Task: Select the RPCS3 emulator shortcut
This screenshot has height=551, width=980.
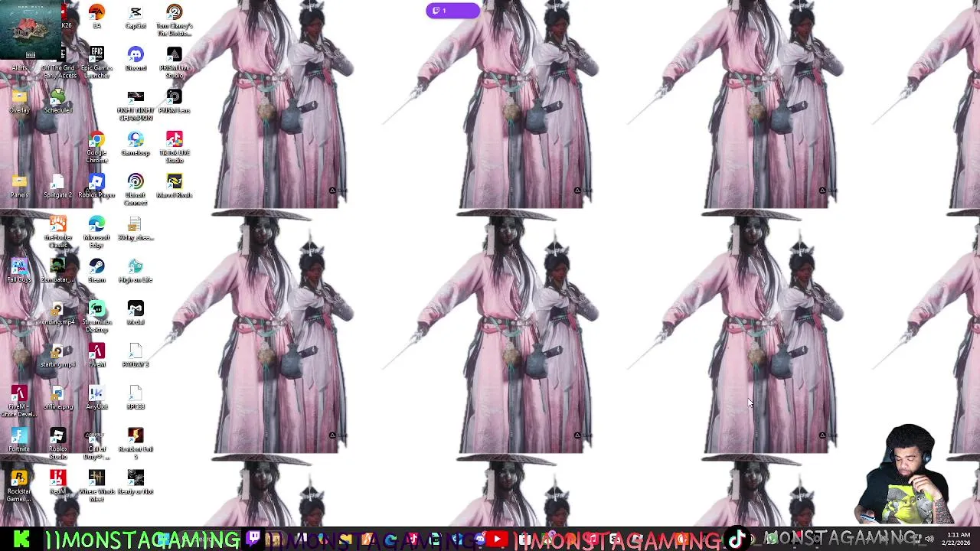Action: (136, 397)
